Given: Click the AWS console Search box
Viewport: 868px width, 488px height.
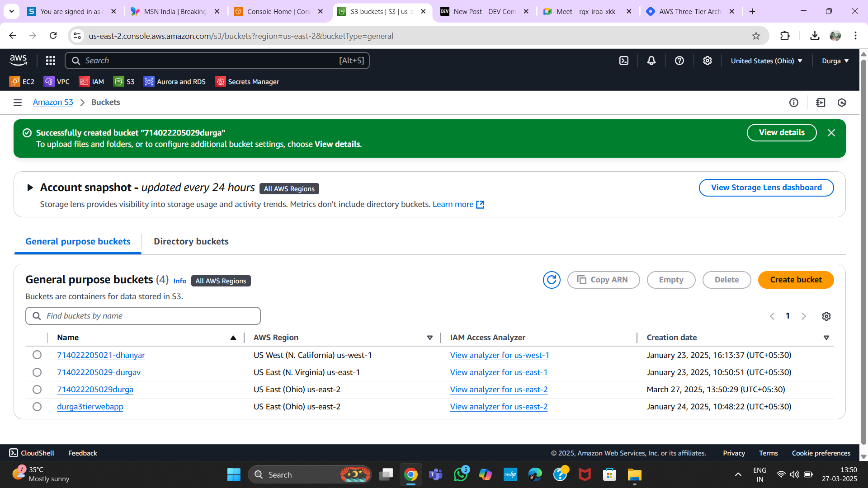Looking at the screenshot, I should 217,61.
